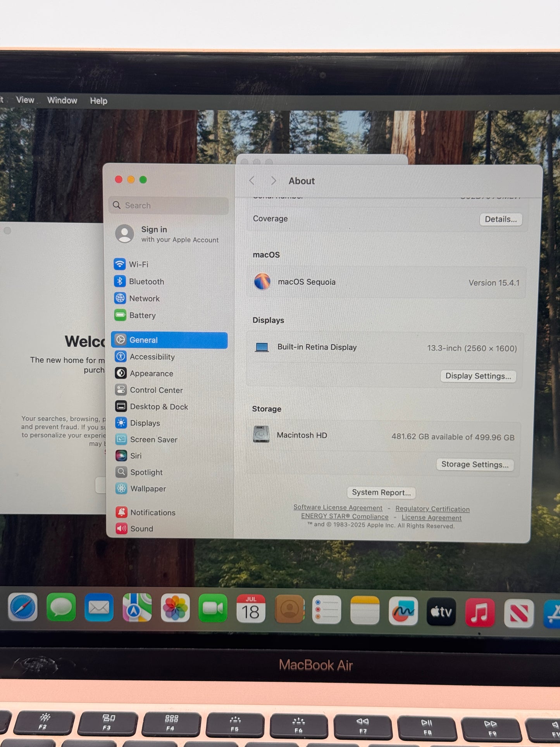Go back with the left chevron
This screenshot has height=747, width=560.
tap(252, 180)
